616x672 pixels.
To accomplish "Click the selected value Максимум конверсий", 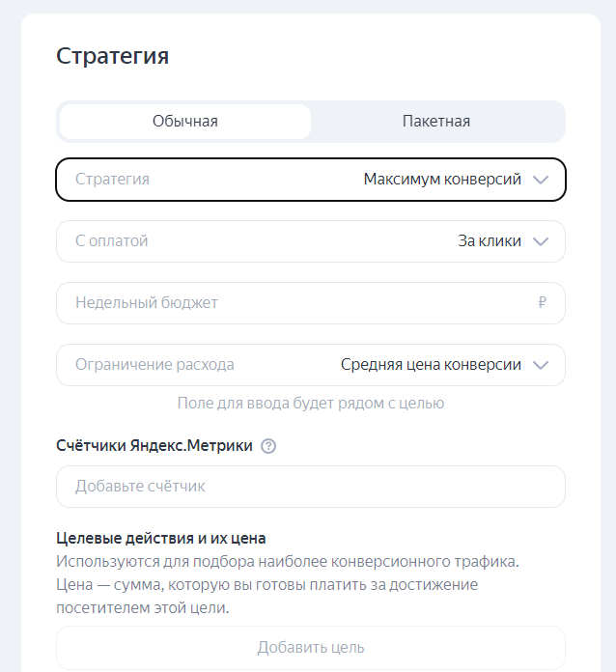I will tap(442, 180).
